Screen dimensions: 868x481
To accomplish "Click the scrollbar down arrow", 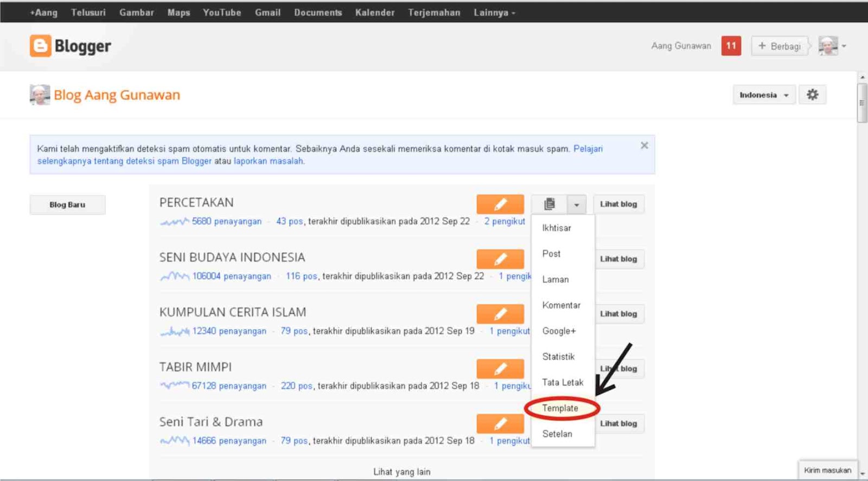I will [862, 473].
